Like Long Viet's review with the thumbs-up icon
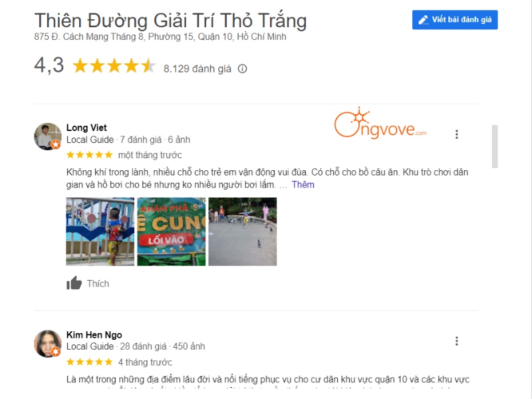Screen dimensions: 532x399 tap(74, 283)
